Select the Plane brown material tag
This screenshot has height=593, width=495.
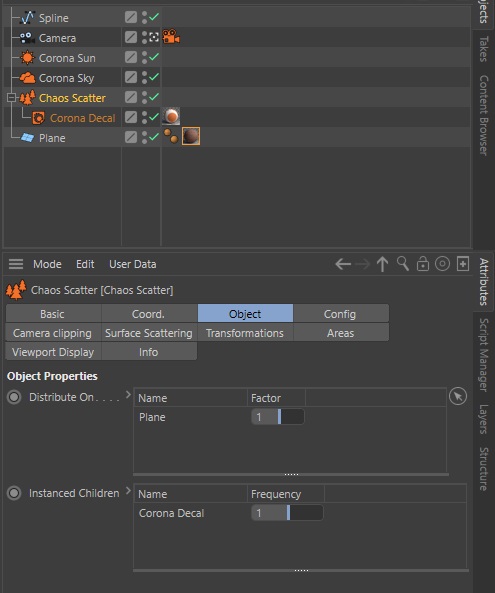click(191, 136)
